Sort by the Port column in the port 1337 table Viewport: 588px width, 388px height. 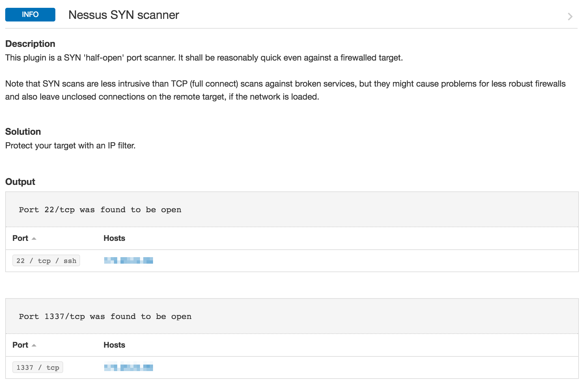click(20, 345)
